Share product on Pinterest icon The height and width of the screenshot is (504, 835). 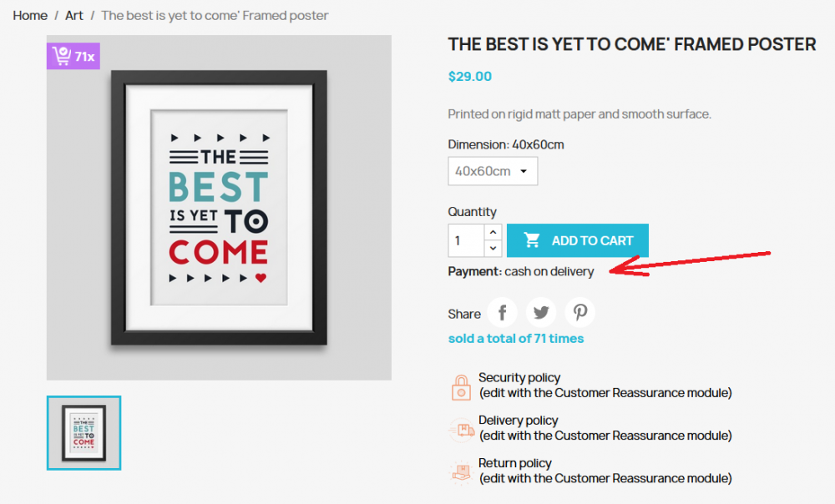580,312
